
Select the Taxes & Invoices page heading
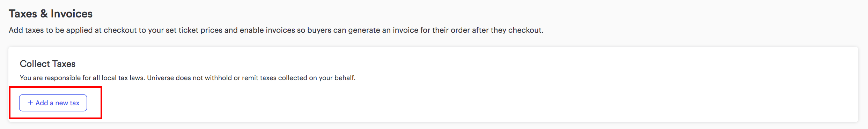(51, 14)
